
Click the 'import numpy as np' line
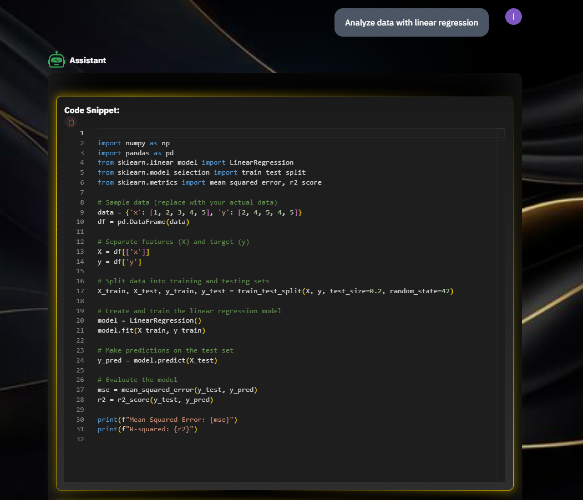[x=133, y=143]
